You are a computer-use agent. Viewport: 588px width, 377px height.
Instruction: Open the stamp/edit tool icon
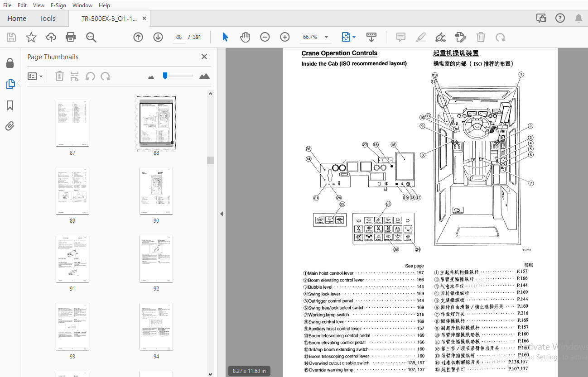click(460, 37)
